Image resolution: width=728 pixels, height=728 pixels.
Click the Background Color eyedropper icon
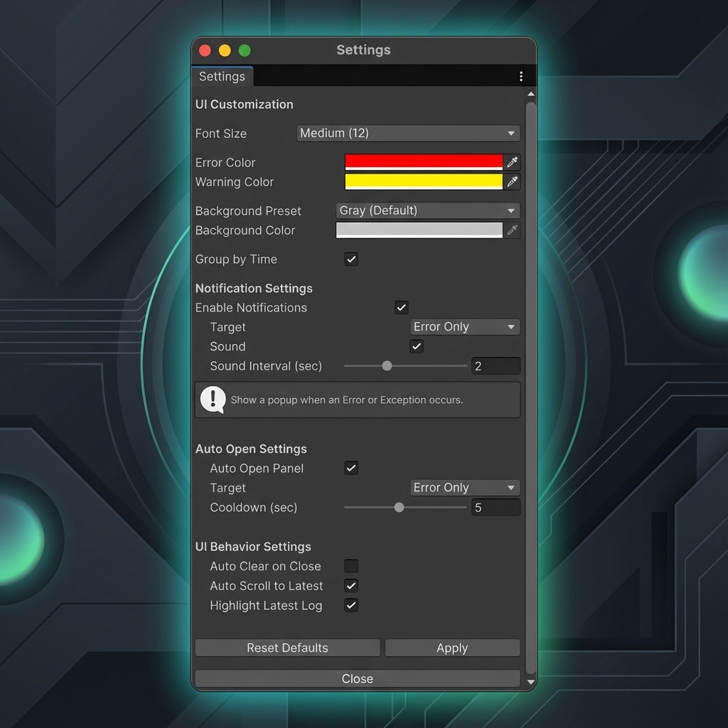tap(512, 230)
